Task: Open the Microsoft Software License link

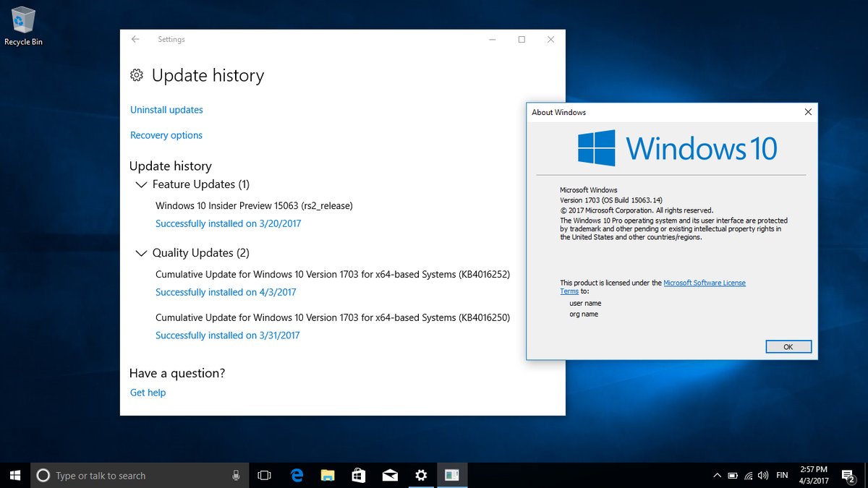Action: (705, 283)
